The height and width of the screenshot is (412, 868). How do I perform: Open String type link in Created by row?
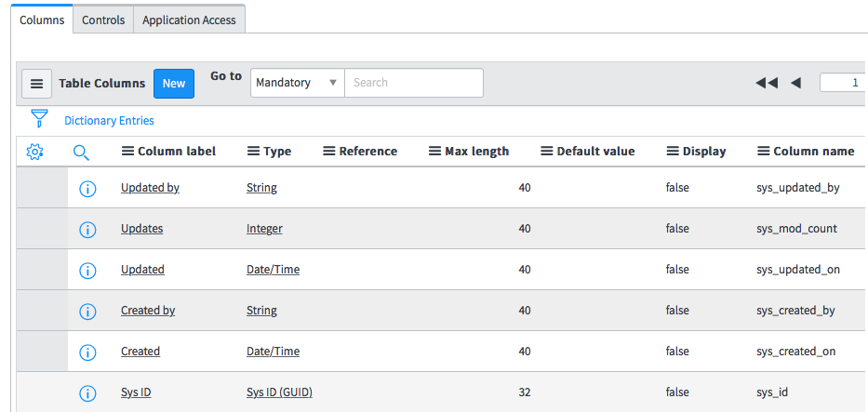pyautogui.click(x=261, y=311)
